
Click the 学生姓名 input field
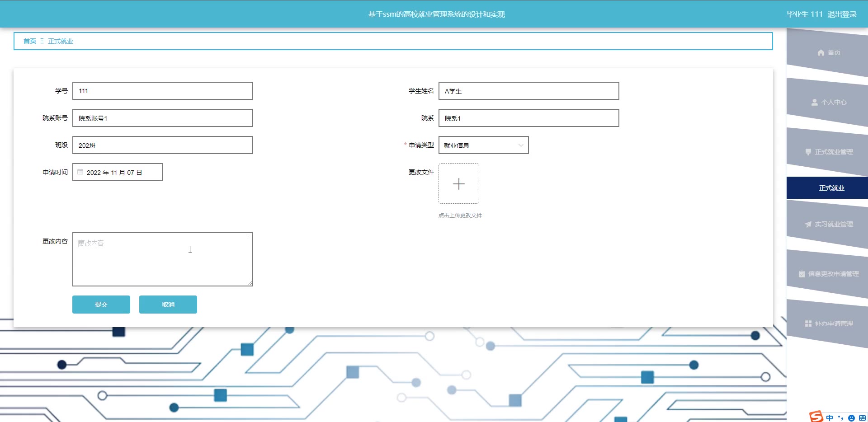pos(529,91)
